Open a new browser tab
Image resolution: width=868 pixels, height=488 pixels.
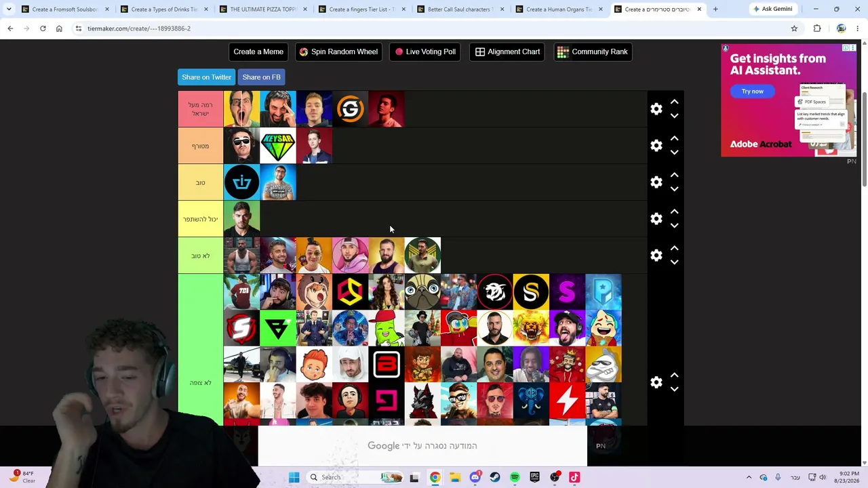pyautogui.click(x=715, y=9)
